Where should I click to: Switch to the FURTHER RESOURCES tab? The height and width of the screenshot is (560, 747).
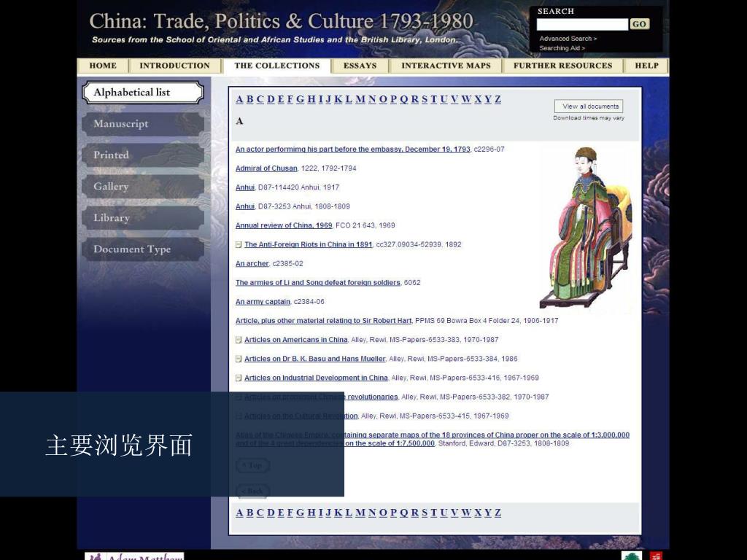pyautogui.click(x=562, y=66)
